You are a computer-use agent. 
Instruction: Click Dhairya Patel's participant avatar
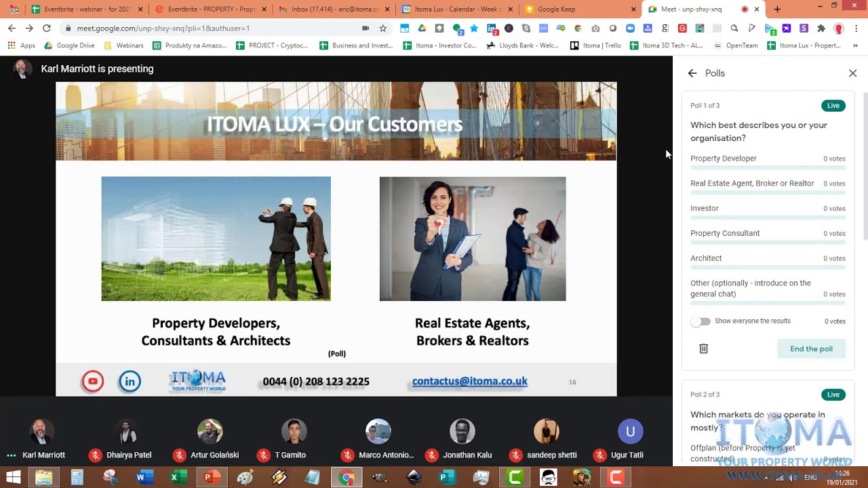125,431
